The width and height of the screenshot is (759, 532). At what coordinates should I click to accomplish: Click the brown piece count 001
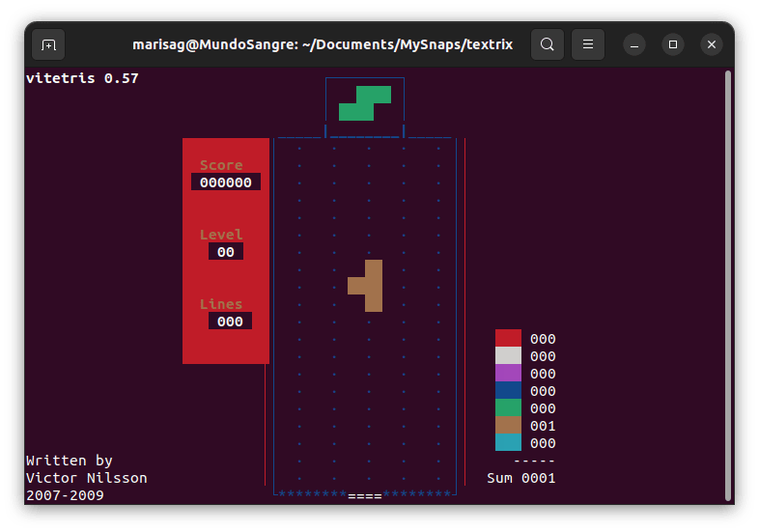(543, 426)
